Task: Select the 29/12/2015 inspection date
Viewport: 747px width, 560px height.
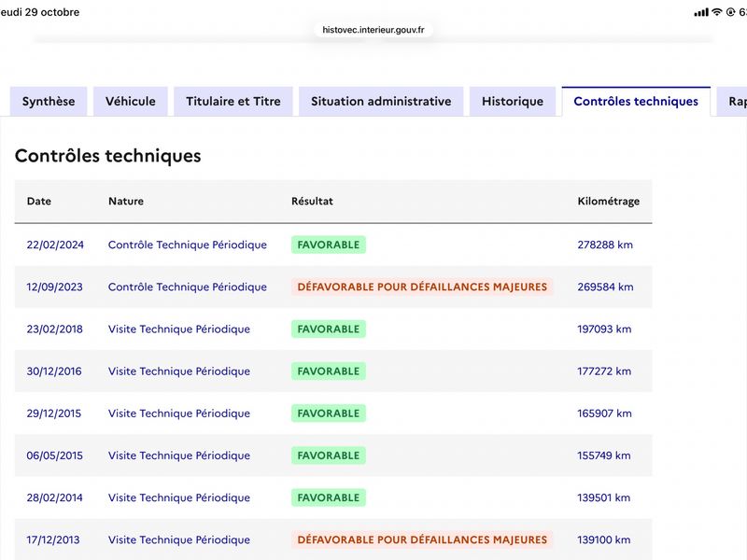Action: [x=54, y=413]
